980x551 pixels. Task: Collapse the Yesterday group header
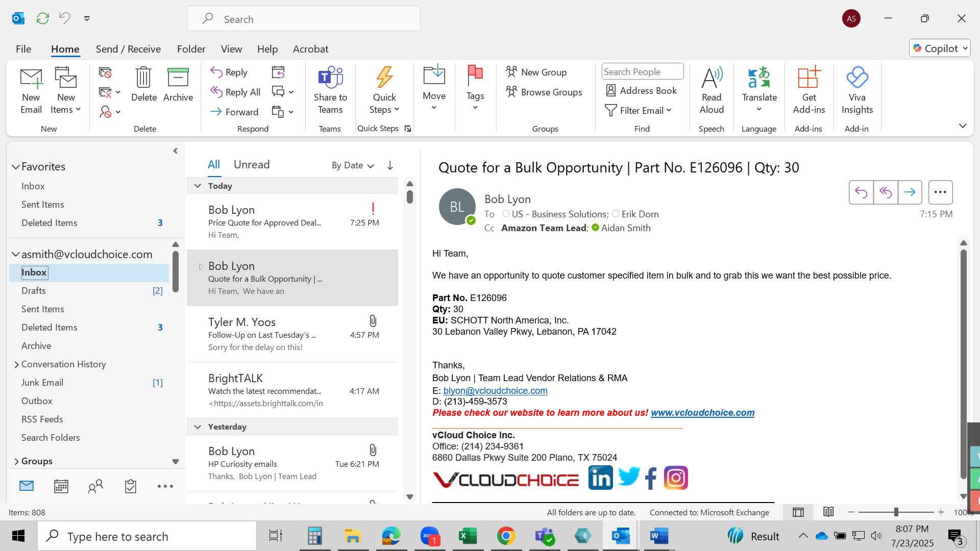pyautogui.click(x=198, y=427)
